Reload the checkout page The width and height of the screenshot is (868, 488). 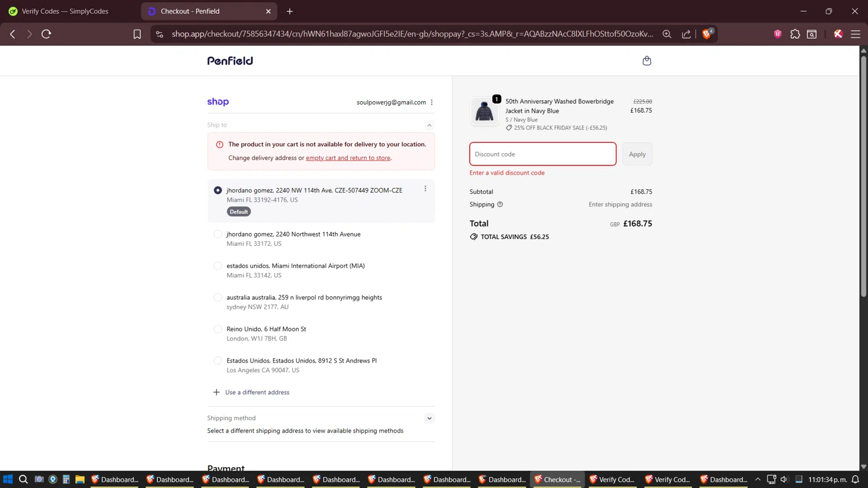click(46, 34)
